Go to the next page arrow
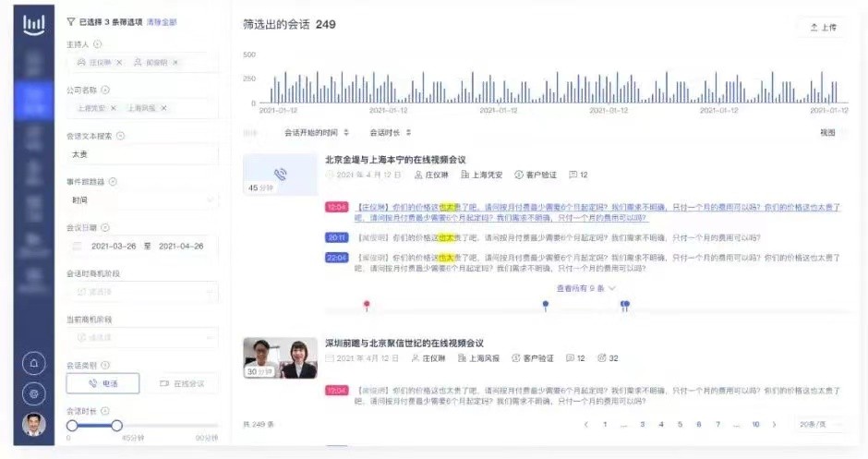This screenshot has width=868, height=459. [775, 425]
